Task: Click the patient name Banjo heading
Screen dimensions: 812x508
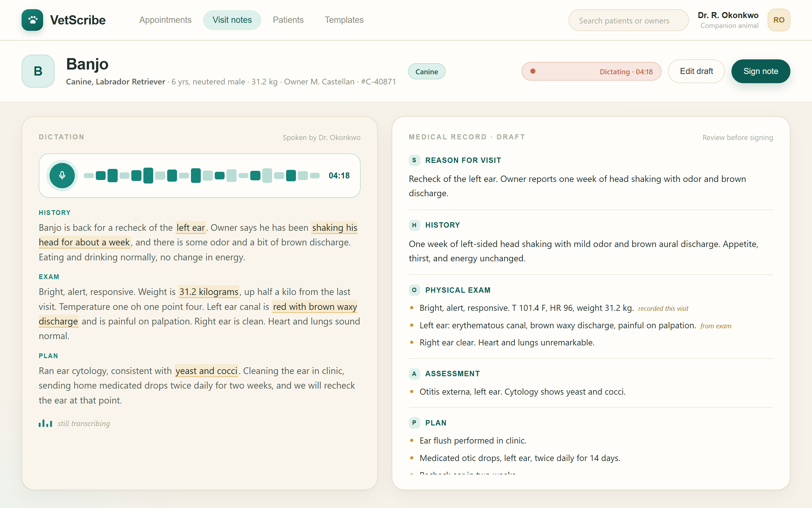Action: click(87, 64)
